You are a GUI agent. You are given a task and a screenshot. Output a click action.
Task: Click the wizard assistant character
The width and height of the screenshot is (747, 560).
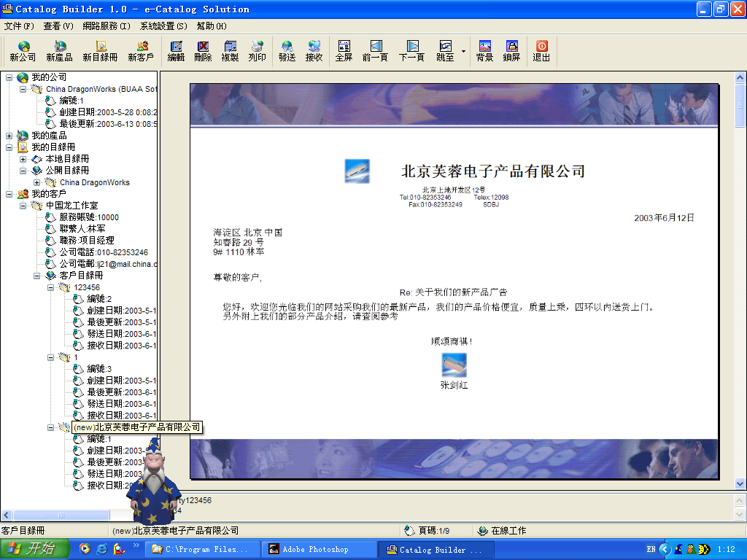154,481
